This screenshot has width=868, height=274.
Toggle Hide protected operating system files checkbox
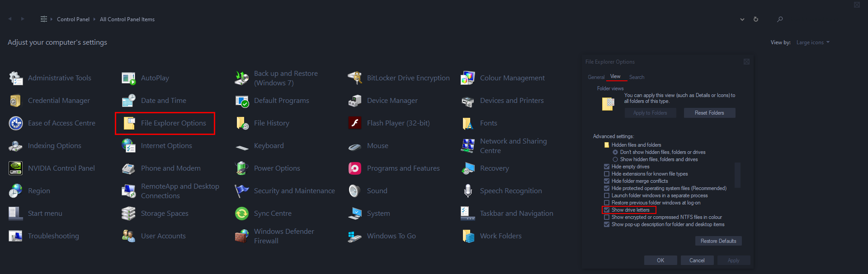607,188
